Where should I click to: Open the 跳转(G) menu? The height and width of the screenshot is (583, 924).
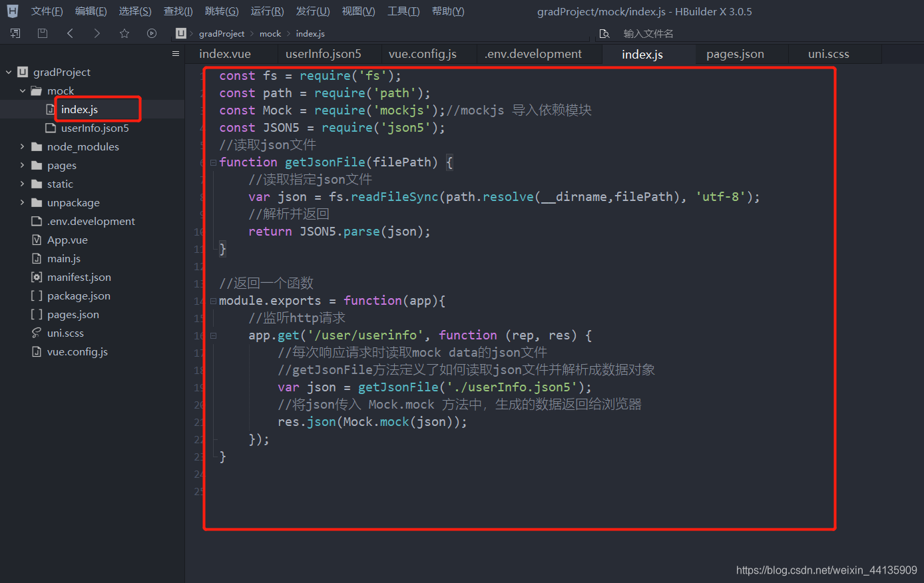point(222,11)
